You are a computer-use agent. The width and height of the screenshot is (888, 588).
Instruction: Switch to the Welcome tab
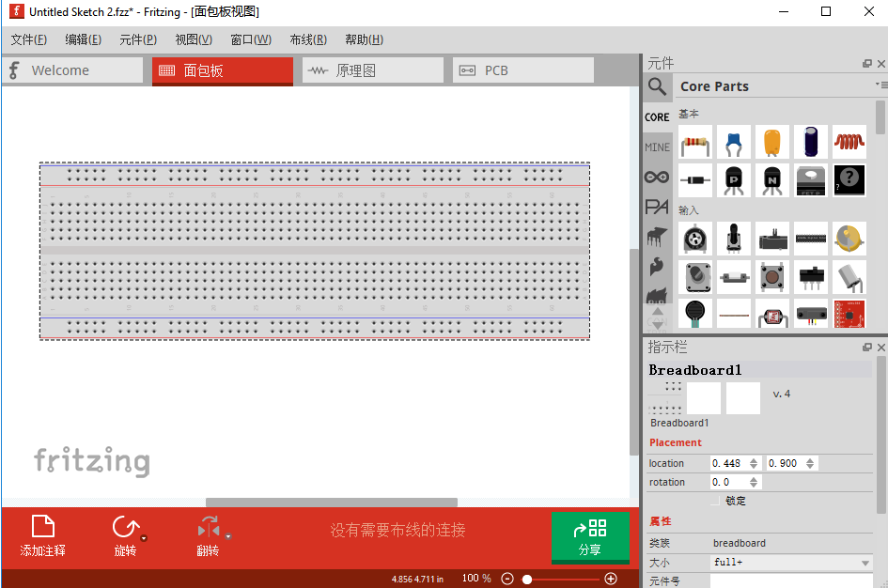point(72,70)
